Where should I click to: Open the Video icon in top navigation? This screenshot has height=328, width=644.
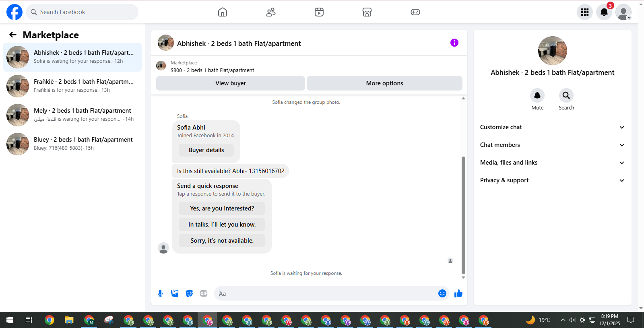(x=319, y=12)
